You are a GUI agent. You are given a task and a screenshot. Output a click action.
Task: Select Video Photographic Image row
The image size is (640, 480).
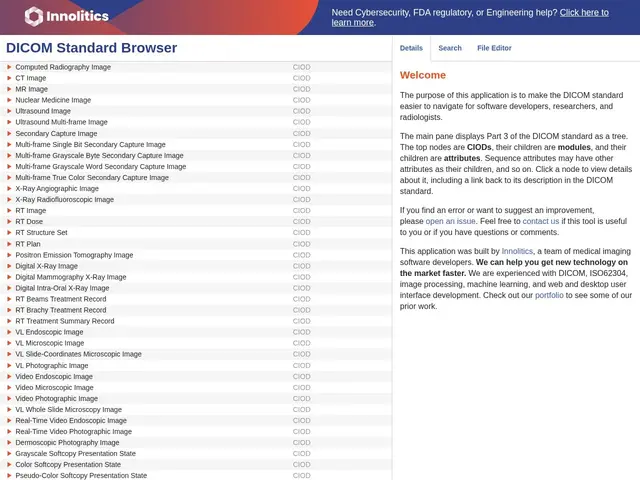(196, 399)
